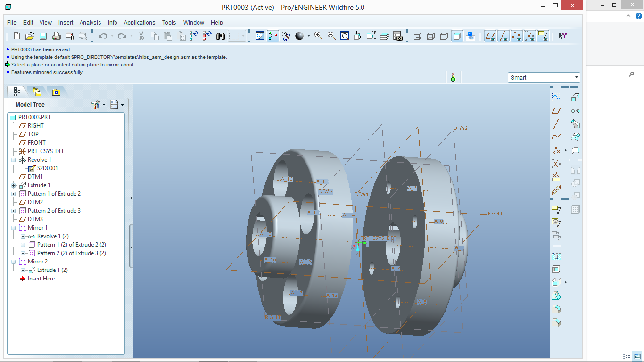
Task: Select the Draft tool
Action: [556, 296]
